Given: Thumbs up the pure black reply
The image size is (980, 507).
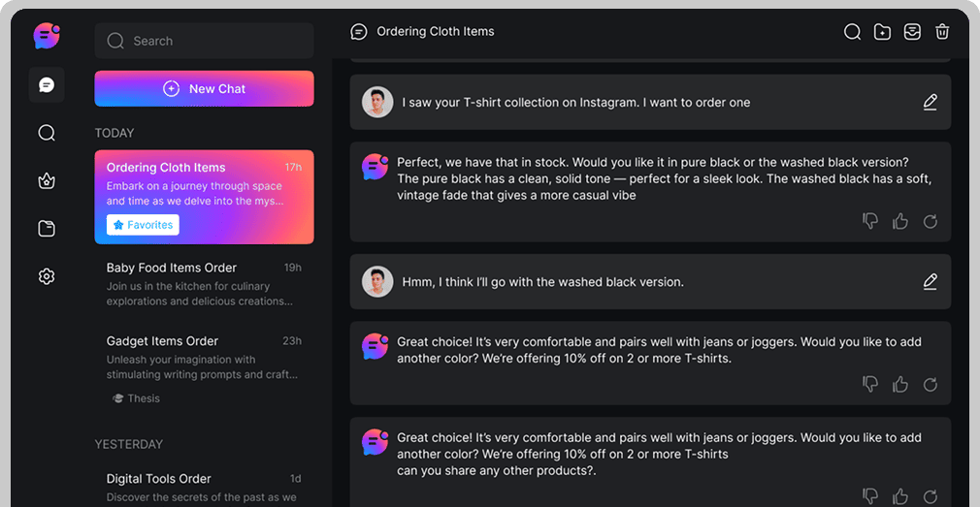Looking at the screenshot, I should 900,222.
